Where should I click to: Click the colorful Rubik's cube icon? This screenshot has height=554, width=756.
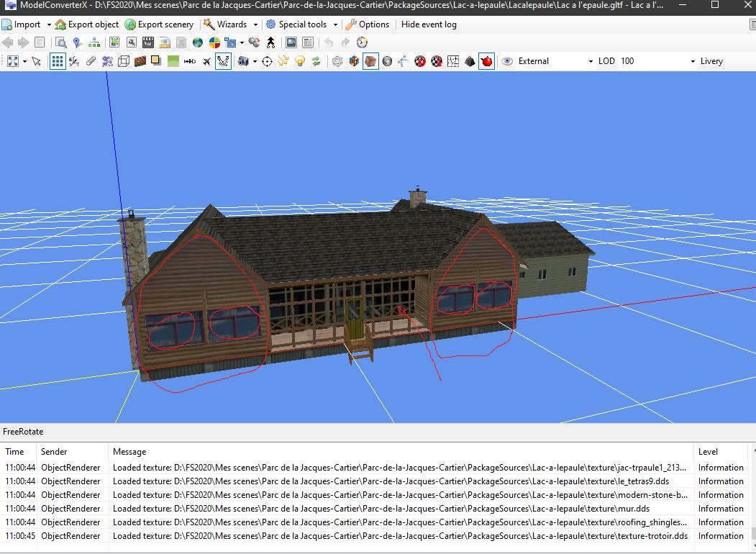(354, 61)
